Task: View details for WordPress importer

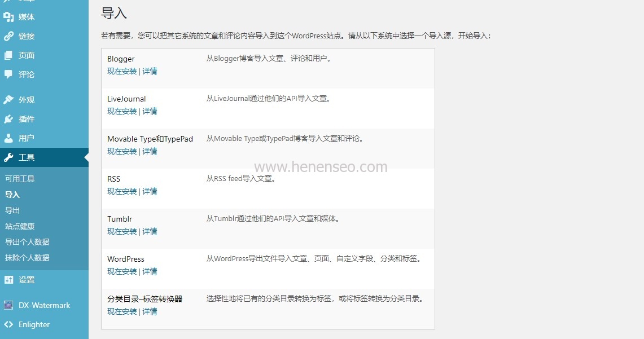Action: (150, 272)
